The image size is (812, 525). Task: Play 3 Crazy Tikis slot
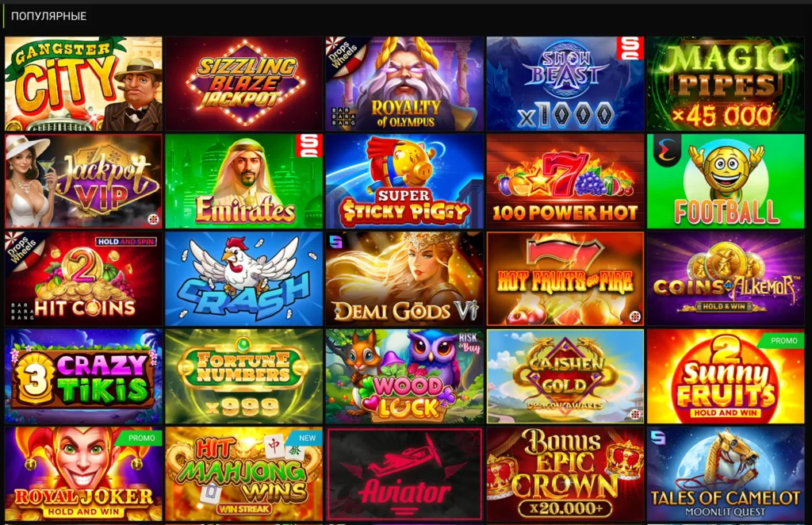[x=83, y=377]
